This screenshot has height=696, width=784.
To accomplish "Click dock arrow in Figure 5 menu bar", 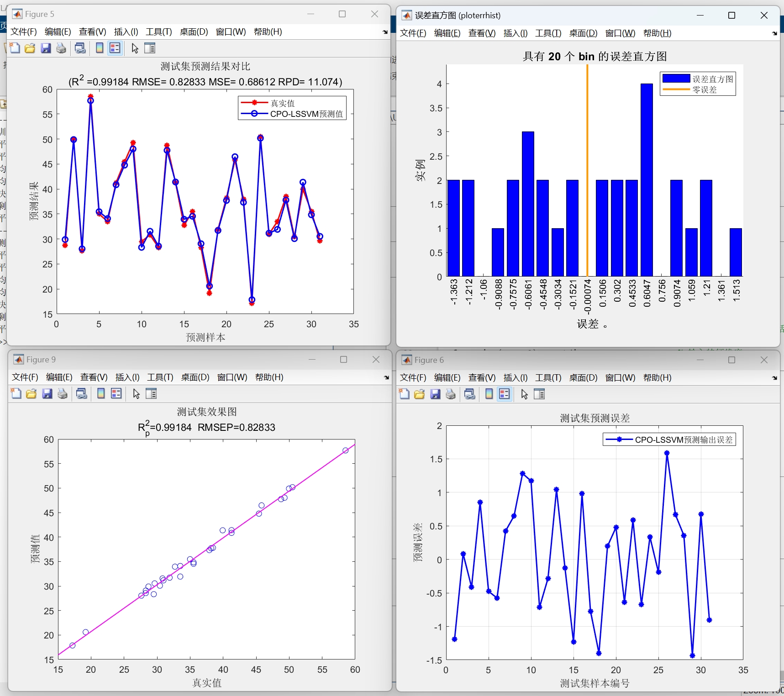I will pos(385,32).
